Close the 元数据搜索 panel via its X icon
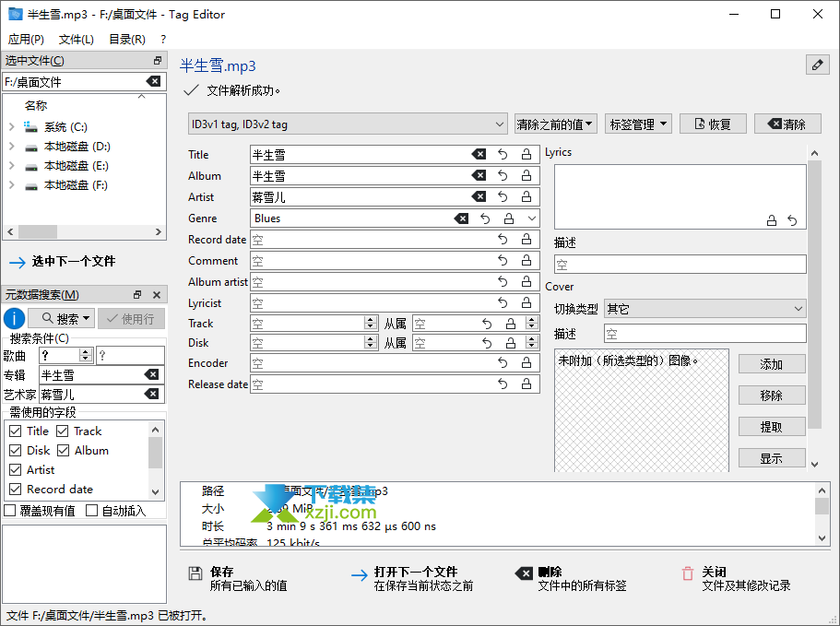Screen dimensions: 840x626 pos(157,295)
